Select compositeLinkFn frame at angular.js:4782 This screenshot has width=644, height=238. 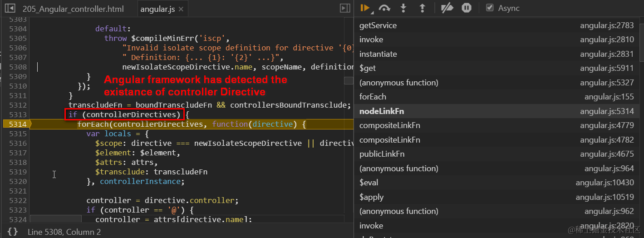[497, 140]
